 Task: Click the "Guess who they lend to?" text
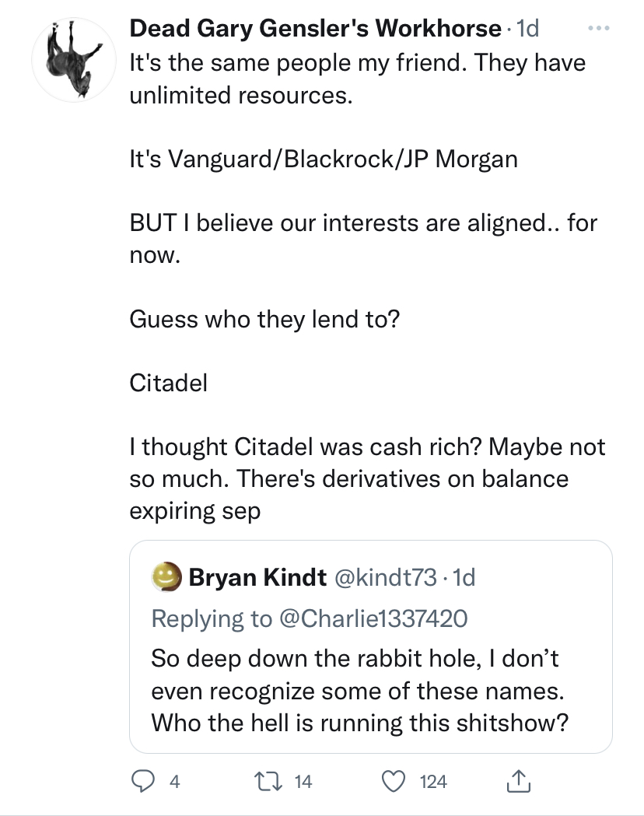264,319
